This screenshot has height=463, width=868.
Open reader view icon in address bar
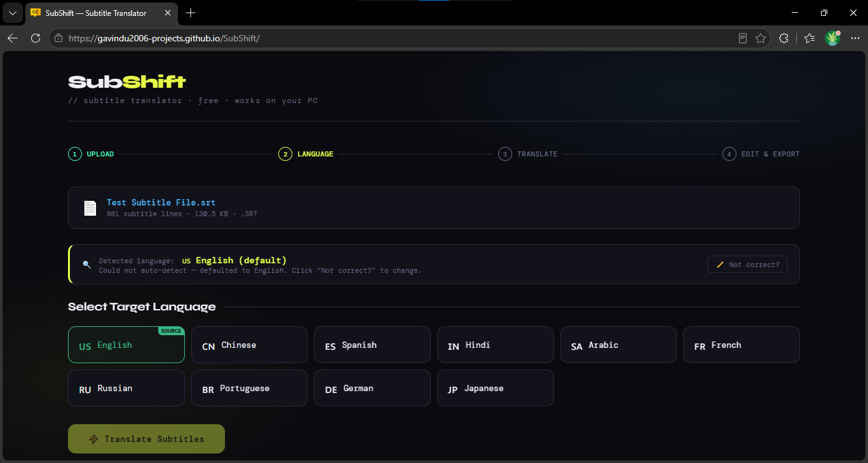(x=743, y=38)
